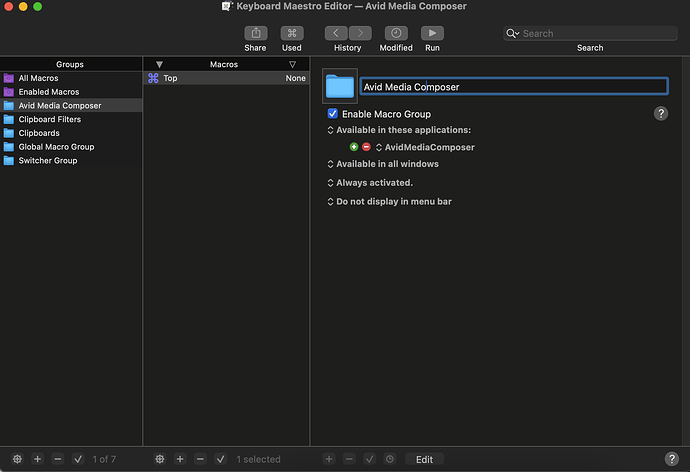The image size is (690, 472).
Task: Click the large folder icon for group
Action: click(x=340, y=86)
